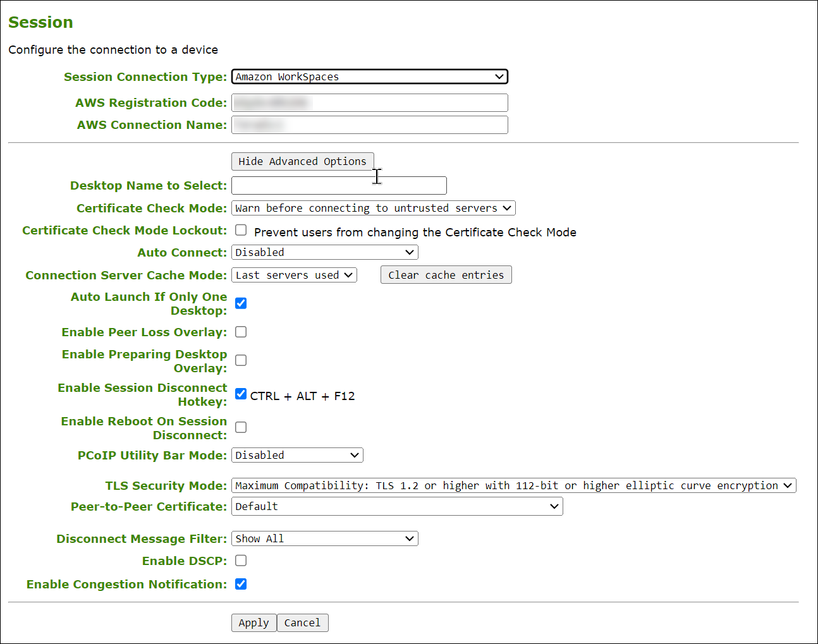Enable Reboot On Session Disconnect checkbox
Image resolution: width=818 pixels, height=644 pixels.
pos(241,427)
